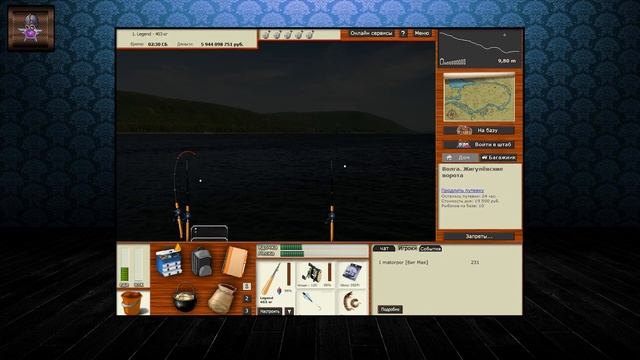Select the float rig slot
Image resolution: width=640 pixels, height=360 pixels.
click(315, 302)
